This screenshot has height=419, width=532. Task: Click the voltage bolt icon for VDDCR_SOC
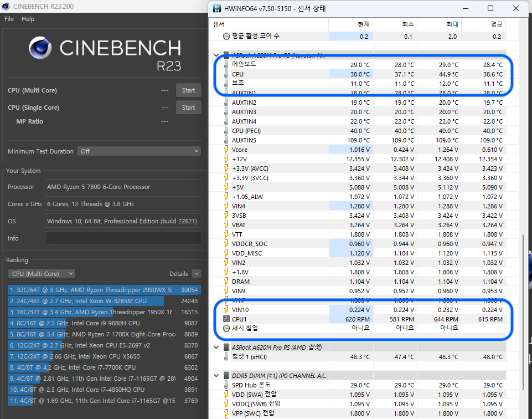tap(226, 244)
